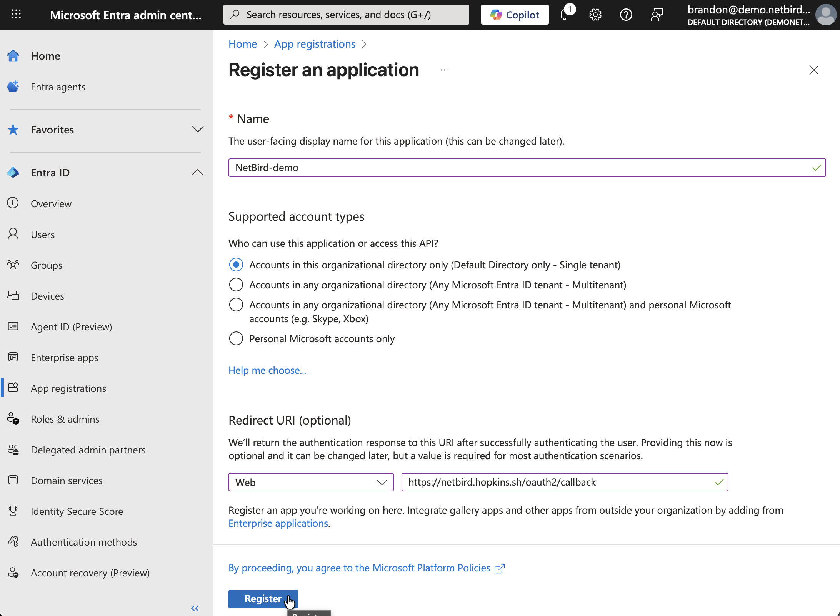This screenshot has width=840, height=616.
Task: Collapse the Entra ID section
Action: coord(197,173)
